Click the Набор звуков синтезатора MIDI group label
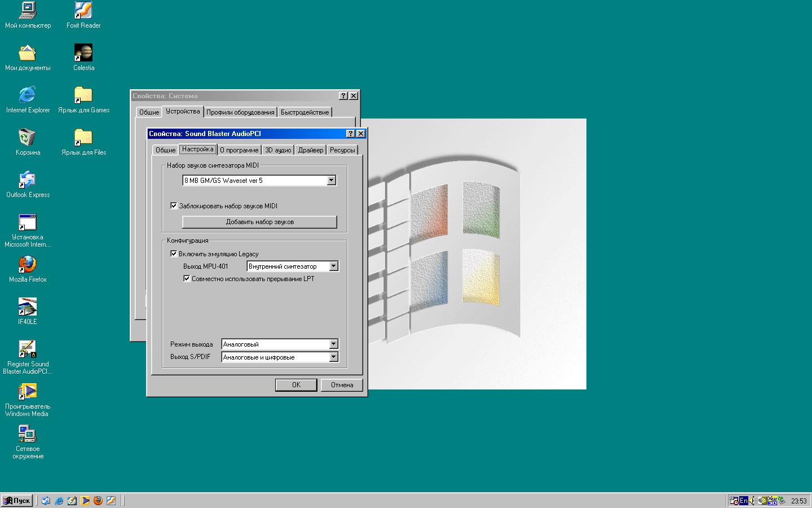812x508 pixels. [213, 166]
